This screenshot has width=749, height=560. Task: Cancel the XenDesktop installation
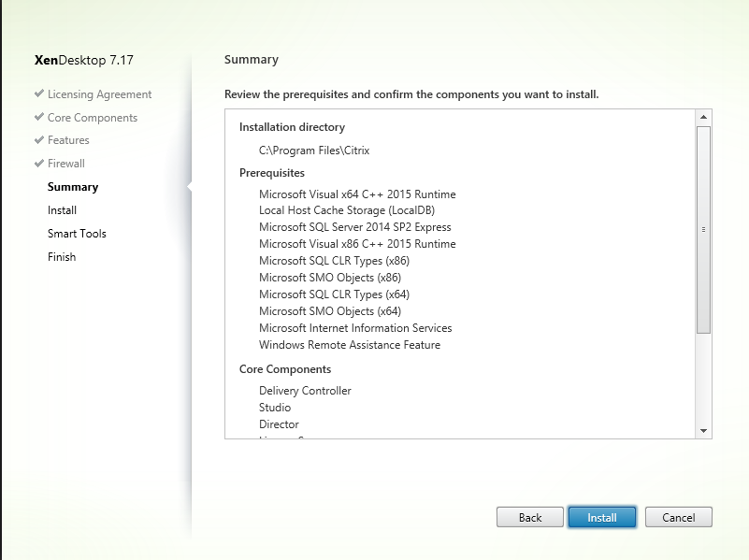coord(678,517)
